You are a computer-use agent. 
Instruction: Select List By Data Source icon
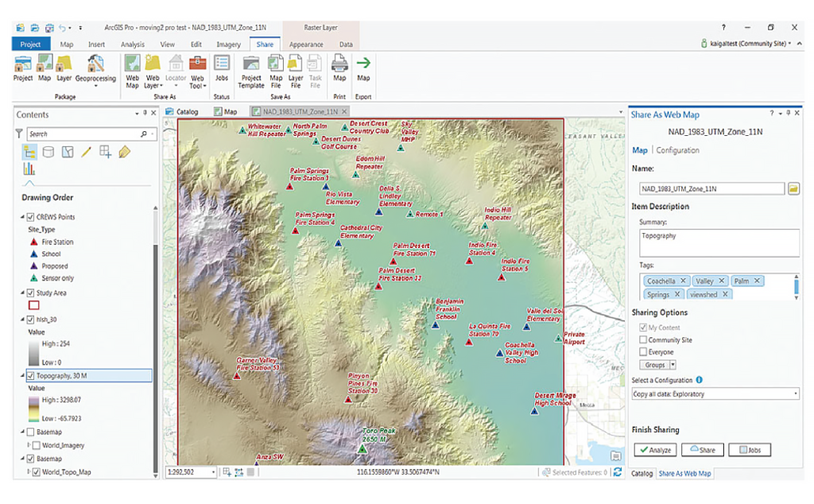click(x=48, y=152)
